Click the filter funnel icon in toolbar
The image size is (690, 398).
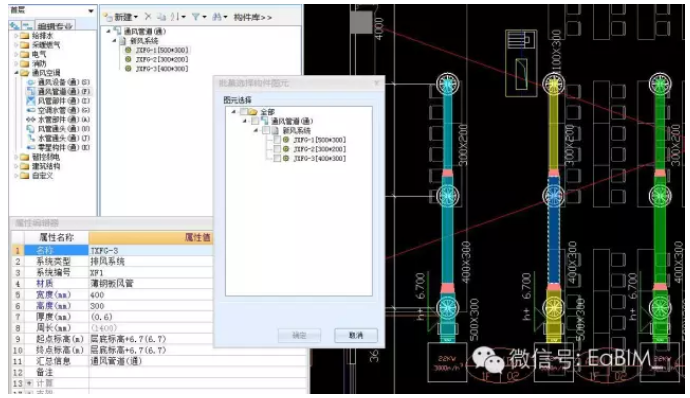[195, 17]
